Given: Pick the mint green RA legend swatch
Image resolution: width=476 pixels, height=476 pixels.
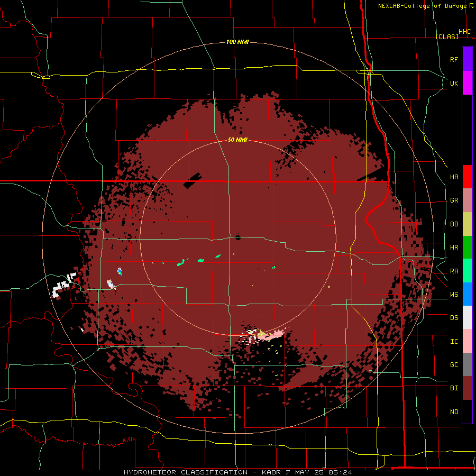Looking at the screenshot, I should pos(467,271).
